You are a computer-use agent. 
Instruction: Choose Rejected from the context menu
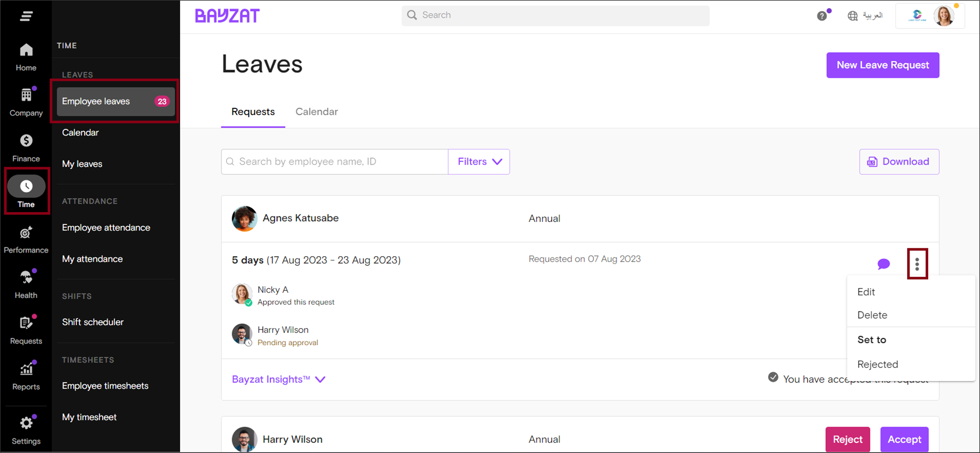878,364
